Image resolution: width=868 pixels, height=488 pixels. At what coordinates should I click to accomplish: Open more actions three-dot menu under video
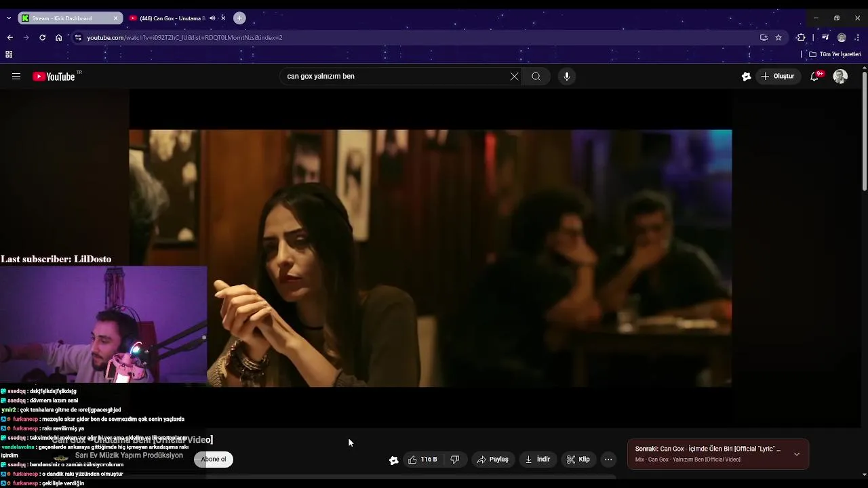pyautogui.click(x=608, y=460)
